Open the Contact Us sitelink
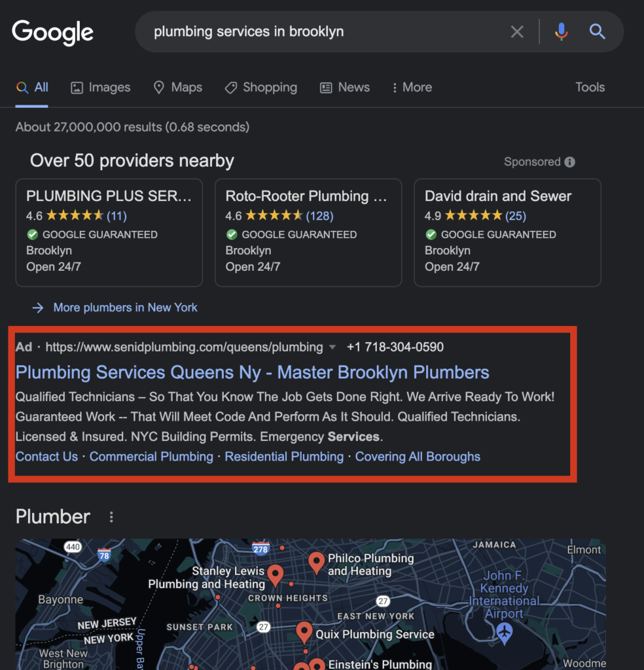The width and height of the screenshot is (644, 670). tap(46, 456)
